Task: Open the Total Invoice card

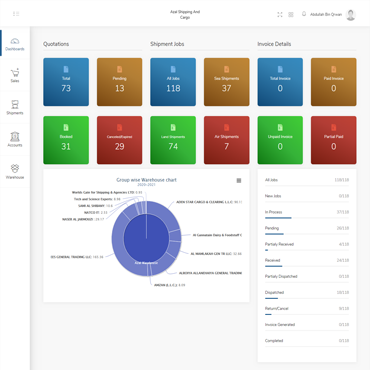Action: (280, 82)
